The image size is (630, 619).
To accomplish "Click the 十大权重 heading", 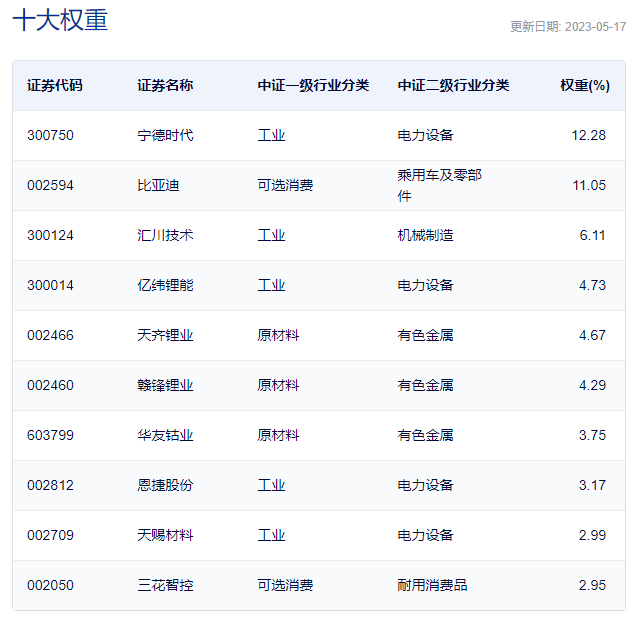I will 60,20.
